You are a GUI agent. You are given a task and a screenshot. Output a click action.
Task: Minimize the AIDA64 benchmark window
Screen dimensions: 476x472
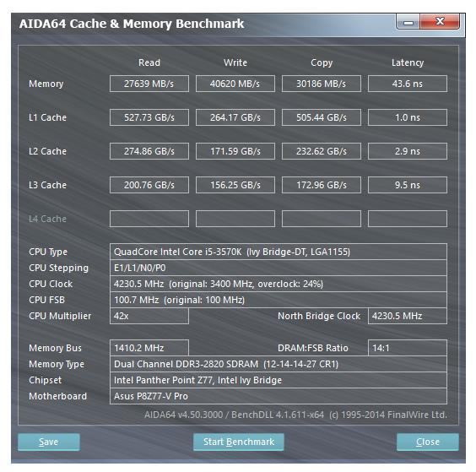tap(408, 22)
